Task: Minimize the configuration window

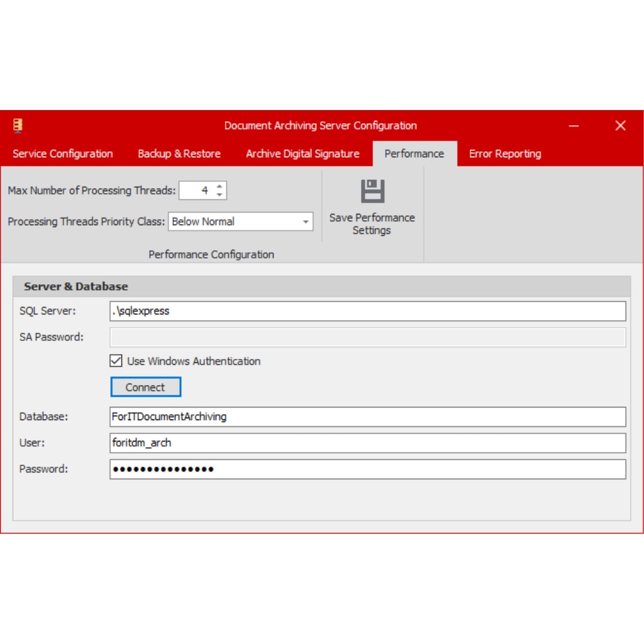Action: (x=574, y=126)
